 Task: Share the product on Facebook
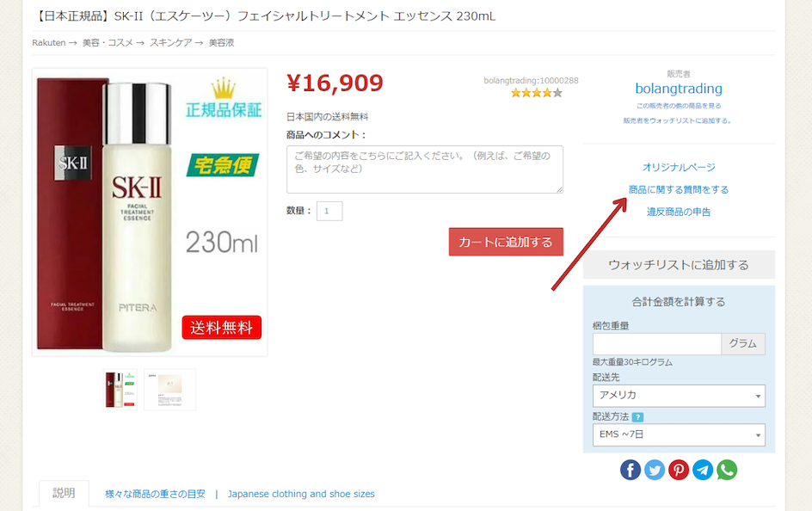coord(631,470)
